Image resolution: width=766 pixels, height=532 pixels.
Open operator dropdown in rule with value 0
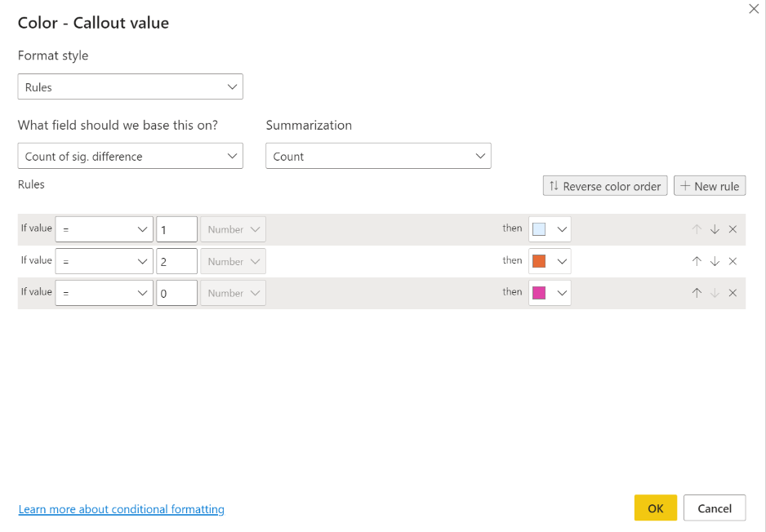coord(104,293)
